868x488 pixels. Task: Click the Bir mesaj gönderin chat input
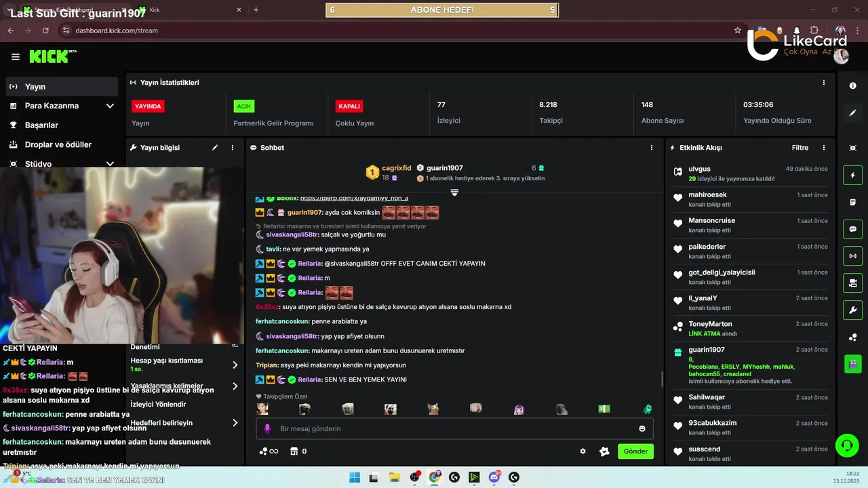tap(454, 428)
